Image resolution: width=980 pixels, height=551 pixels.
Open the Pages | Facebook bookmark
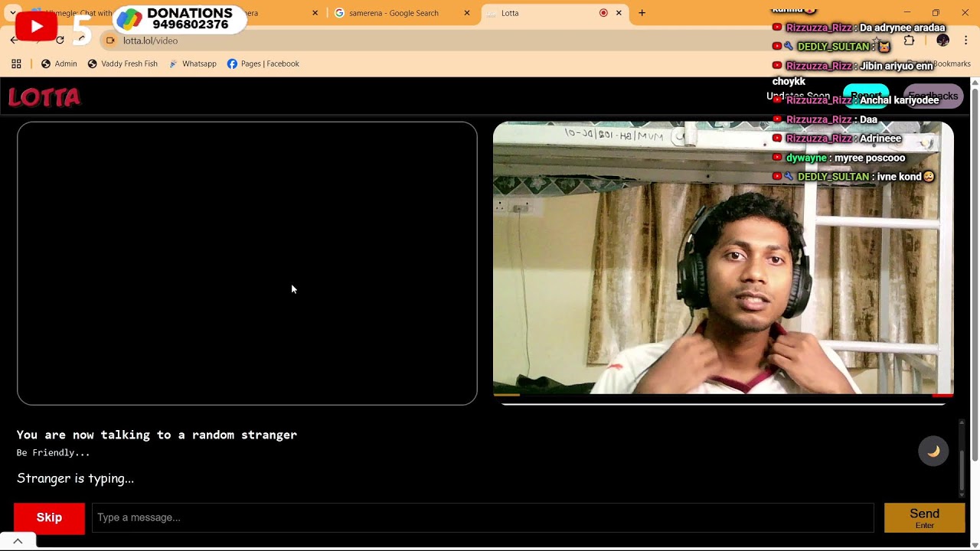(263, 64)
